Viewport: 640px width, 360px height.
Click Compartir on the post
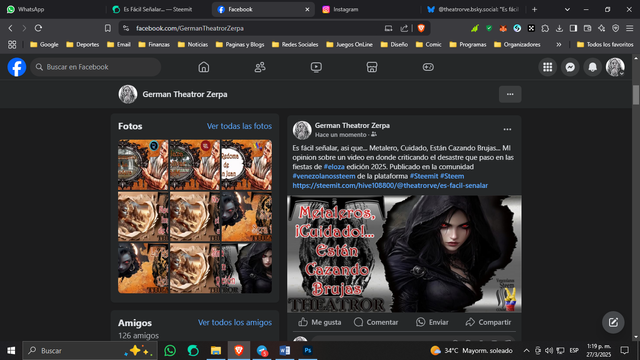coord(488,322)
